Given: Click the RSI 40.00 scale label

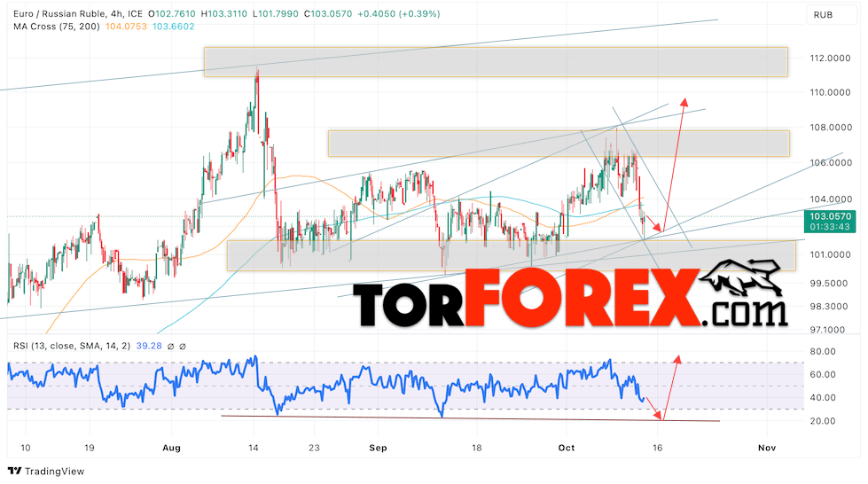Looking at the screenshot, I should click(823, 398).
